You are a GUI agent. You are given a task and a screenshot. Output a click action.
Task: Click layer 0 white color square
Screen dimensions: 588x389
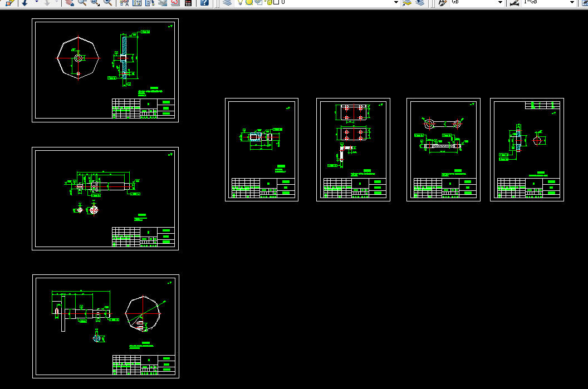276,2
